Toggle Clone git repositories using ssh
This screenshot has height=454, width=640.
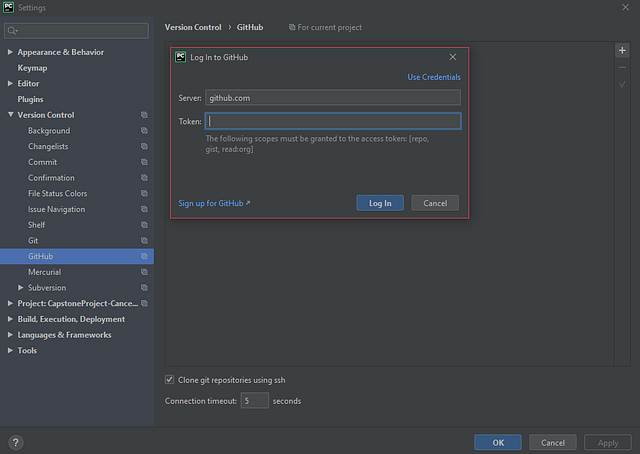point(169,380)
